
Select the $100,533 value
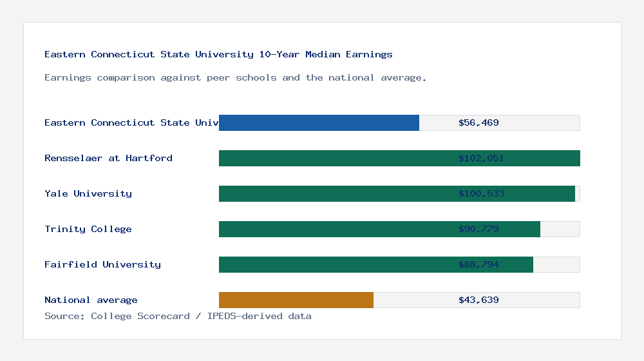click(481, 193)
